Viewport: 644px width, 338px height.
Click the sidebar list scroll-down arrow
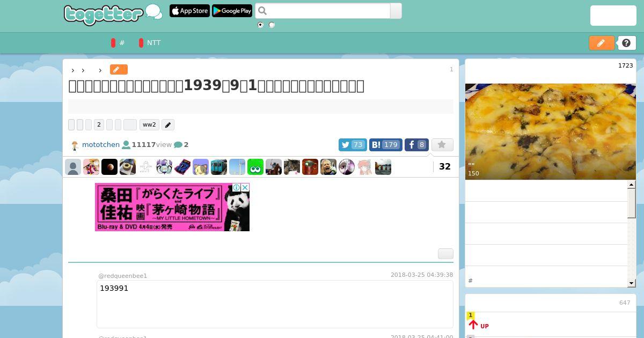point(632,283)
